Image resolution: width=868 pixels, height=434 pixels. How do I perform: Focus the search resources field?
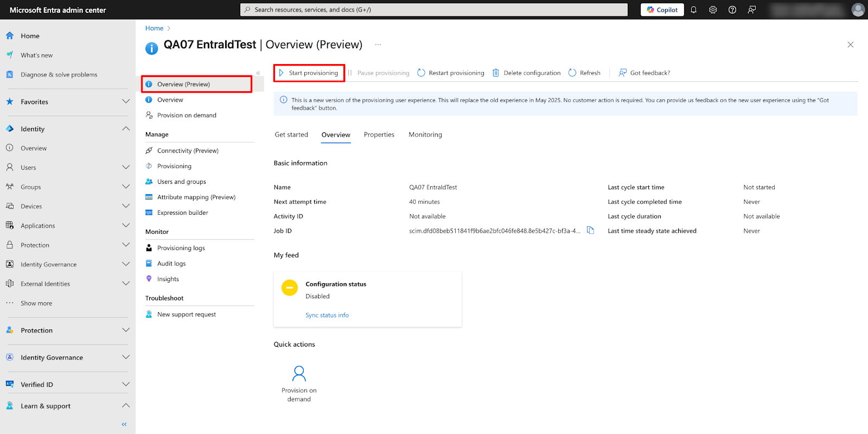[x=434, y=10]
